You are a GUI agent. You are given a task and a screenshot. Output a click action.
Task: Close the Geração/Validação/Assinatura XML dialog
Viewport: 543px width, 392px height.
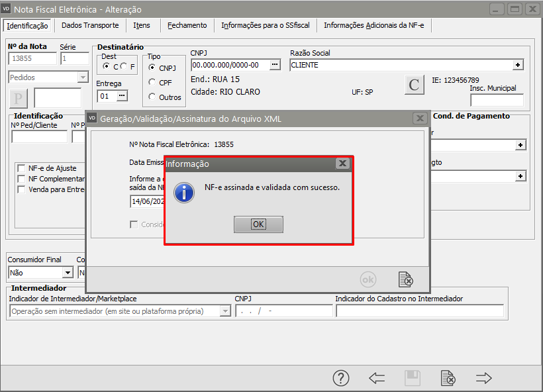(419, 118)
